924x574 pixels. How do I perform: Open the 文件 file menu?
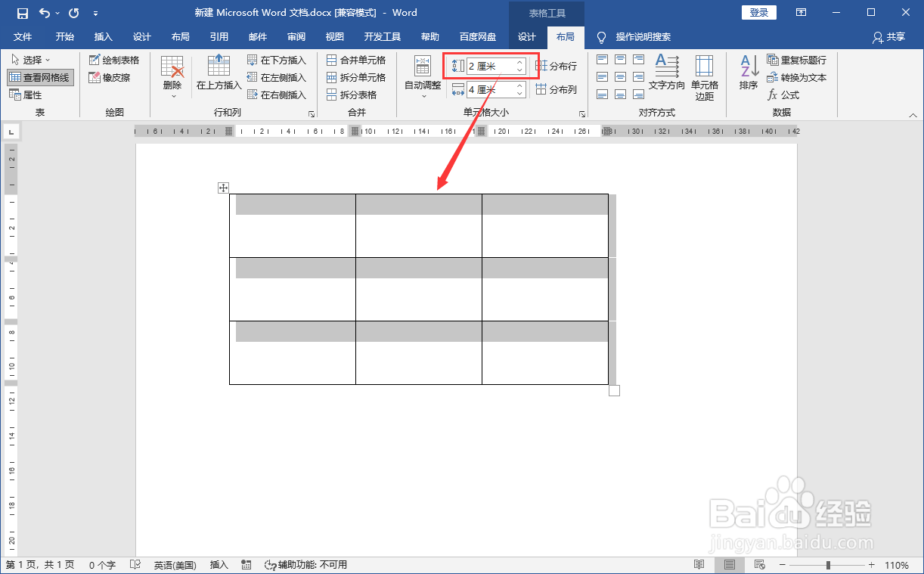[23, 37]
